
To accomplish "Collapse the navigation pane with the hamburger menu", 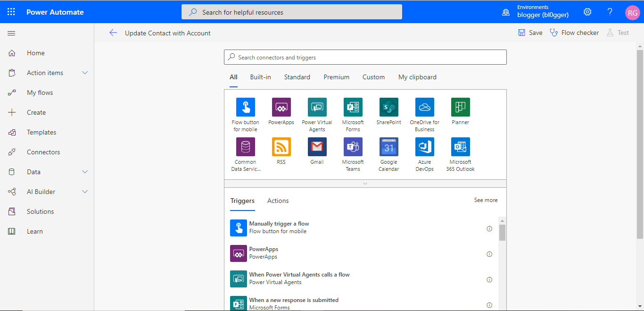I will click(x=11, y=33).
